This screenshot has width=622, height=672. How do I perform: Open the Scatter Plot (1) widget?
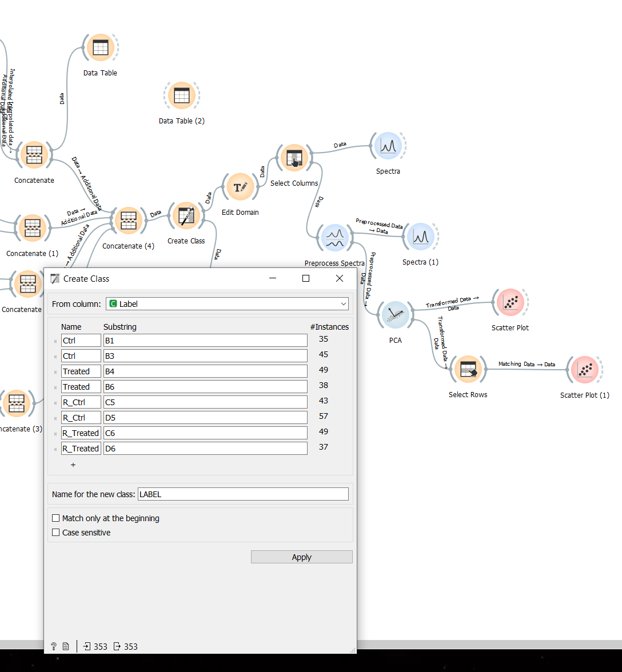pyautogui.click(x=585, y=369)
